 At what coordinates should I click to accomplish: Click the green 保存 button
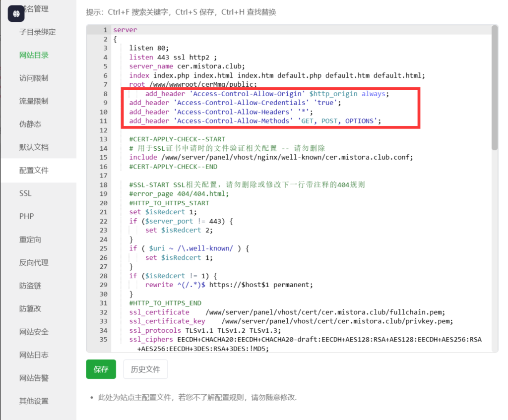(101, 369)
